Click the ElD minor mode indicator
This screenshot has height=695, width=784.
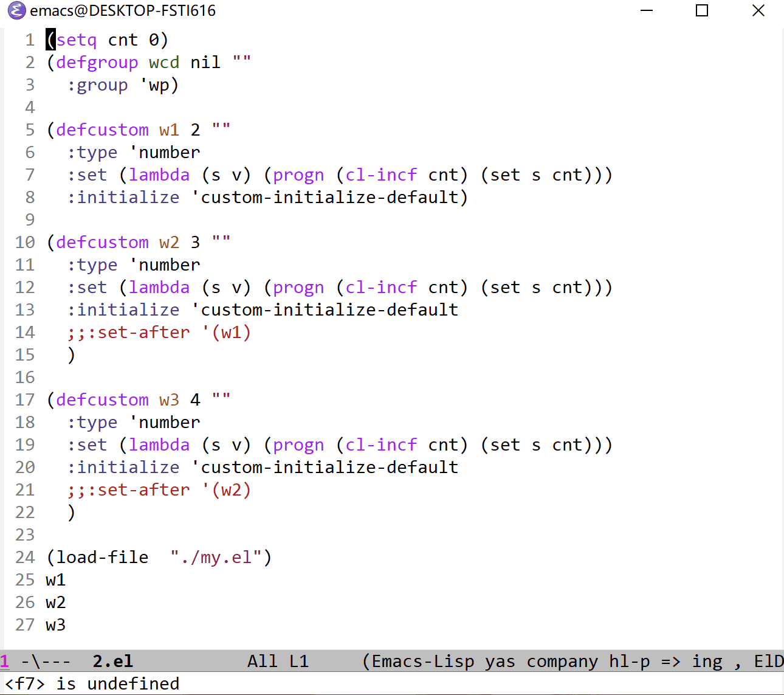point(768,661)
